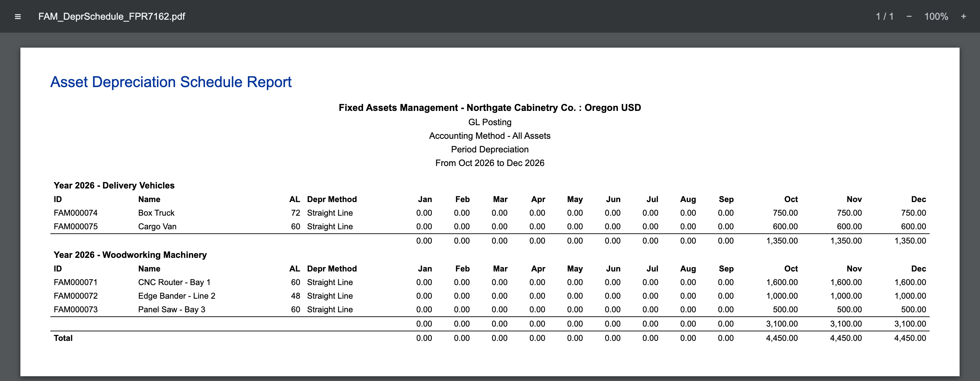
Task: Select the Year 2026 - Woodworking Machinery heading
Action: click(x=130, y=255)
